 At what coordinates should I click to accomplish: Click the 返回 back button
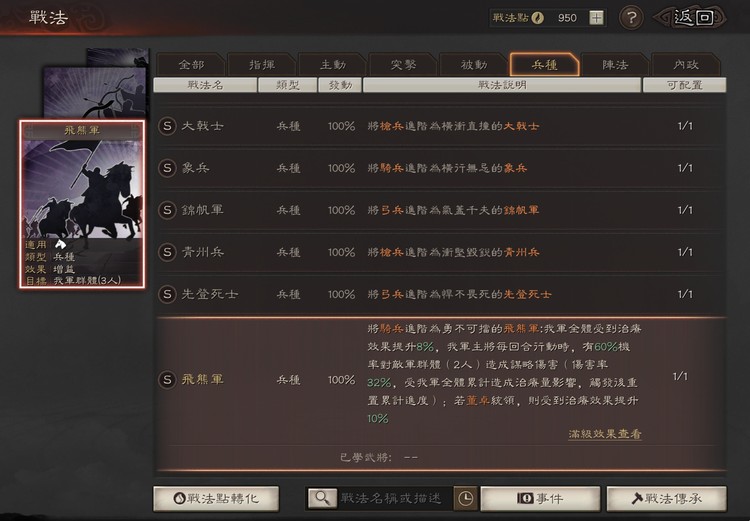click(692, 18)
